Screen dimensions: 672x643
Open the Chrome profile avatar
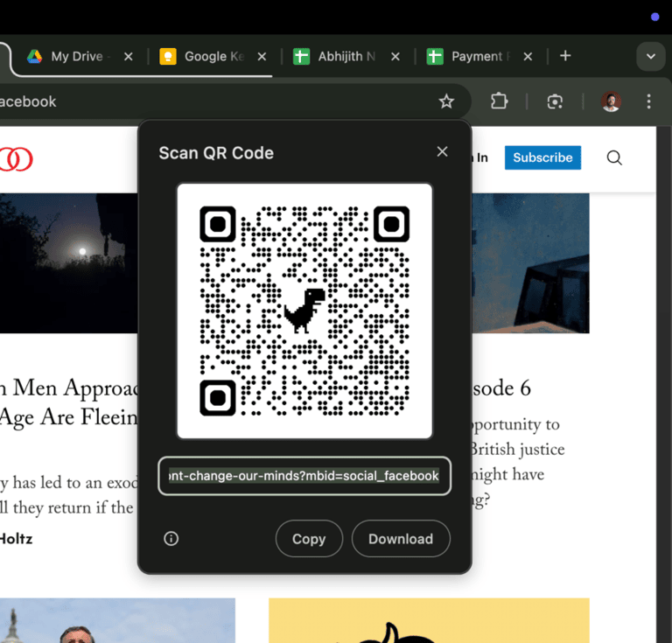pos(611,101)
